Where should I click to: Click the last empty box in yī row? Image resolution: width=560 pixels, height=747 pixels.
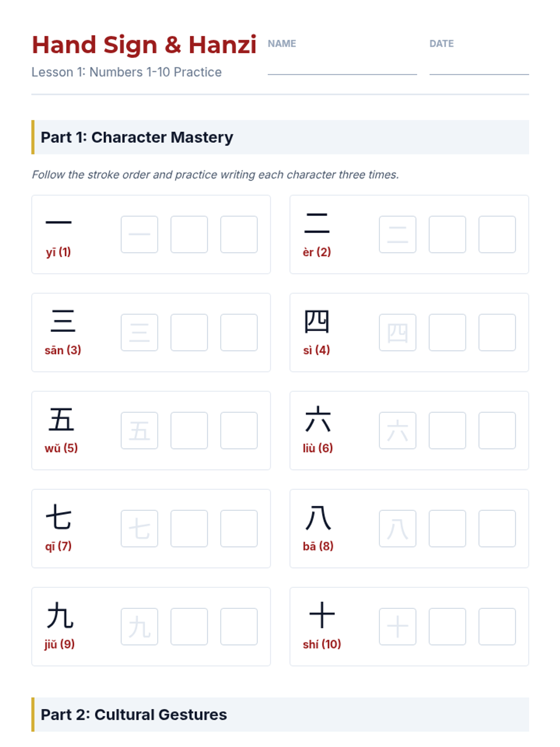239,234
